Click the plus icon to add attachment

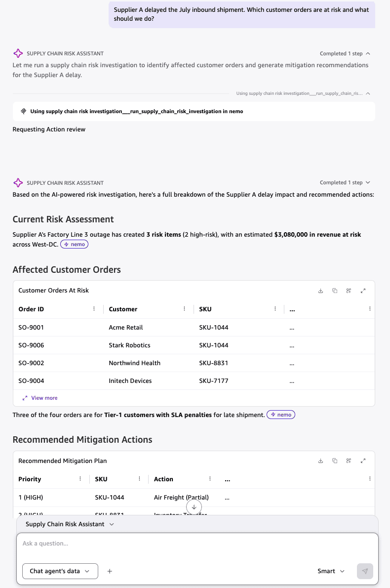(x=110, y=571)
